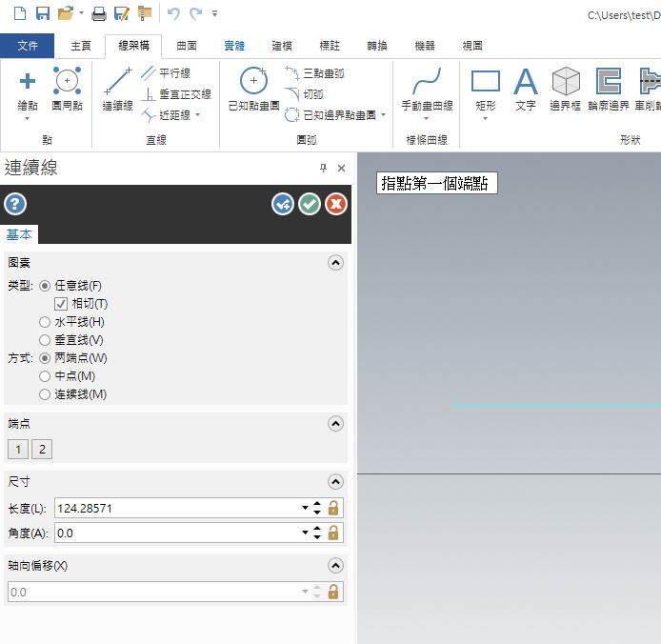Select the 平行線 parallel line tool
The width and height of the screenshot is (661, 644).
click(x=166, y=73)
